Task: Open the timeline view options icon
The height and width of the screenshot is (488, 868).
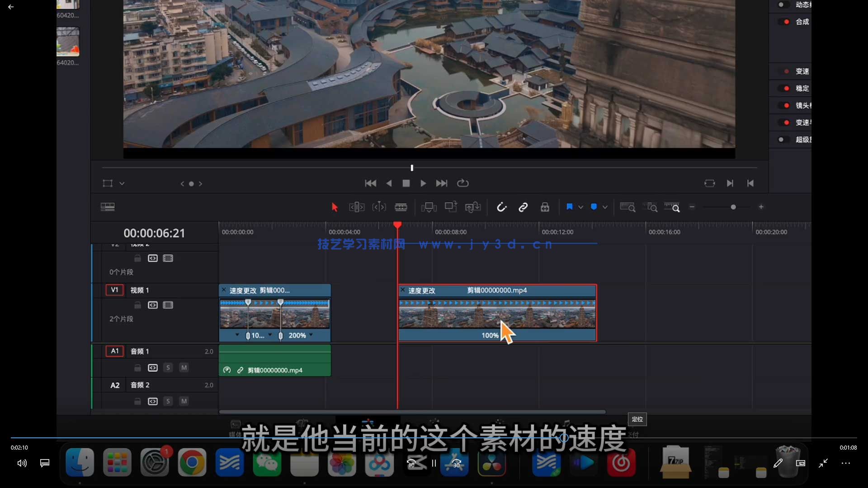Action: click(x=107, y=206)
